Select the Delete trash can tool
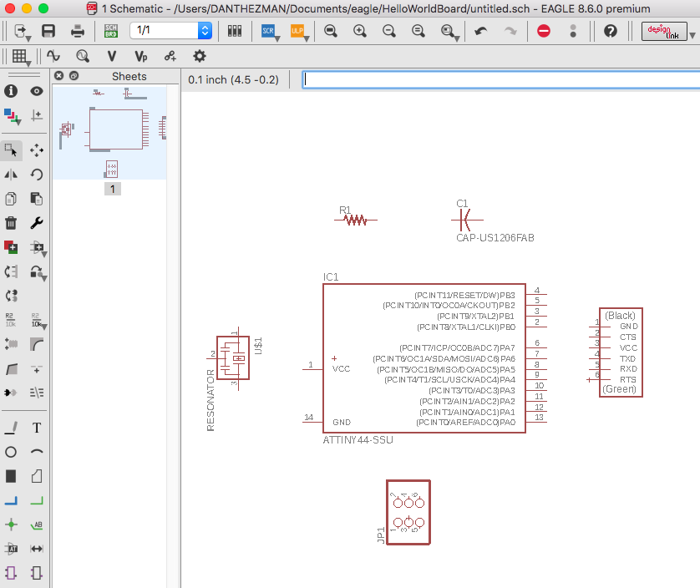 11,223
